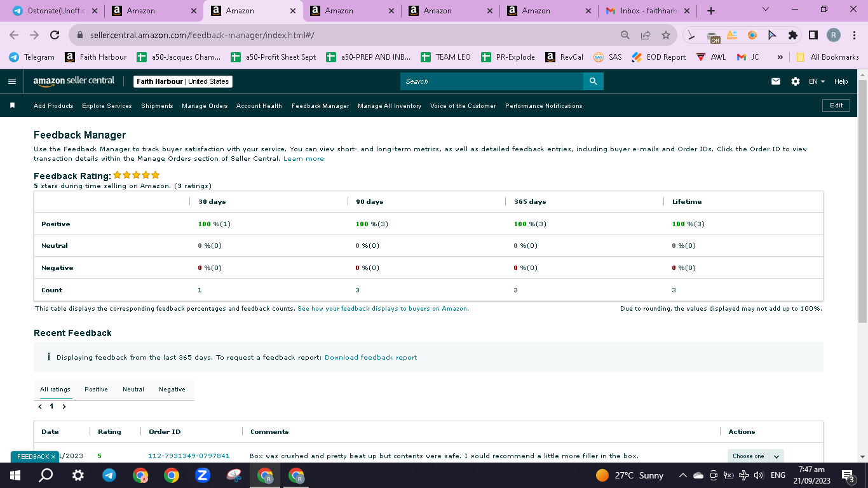Switch to the Neutral feedback tab

tap(133, 390)
